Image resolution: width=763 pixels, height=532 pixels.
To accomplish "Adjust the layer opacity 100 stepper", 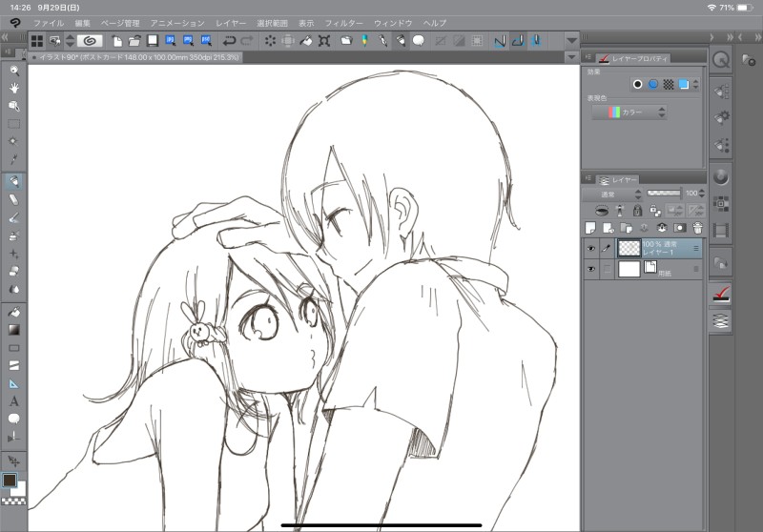I will click(x=702, y=193).
